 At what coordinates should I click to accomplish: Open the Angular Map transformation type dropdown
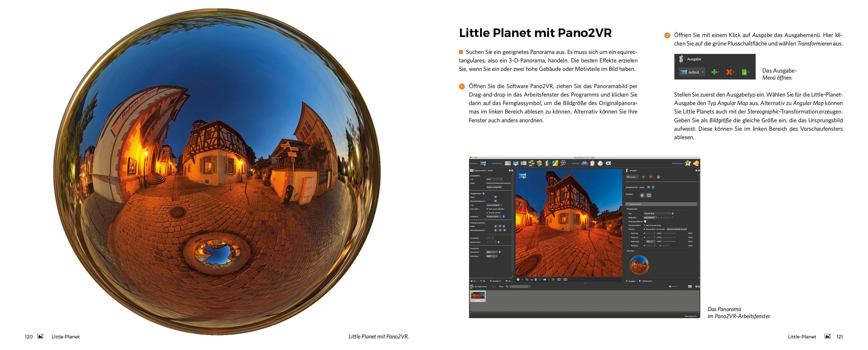pos(657,214)
